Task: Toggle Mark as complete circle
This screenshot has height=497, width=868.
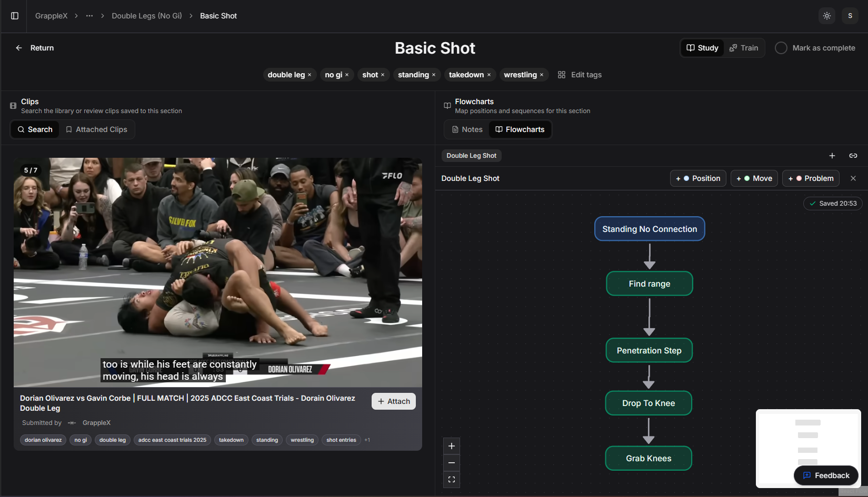Action: tap(781, 48)
